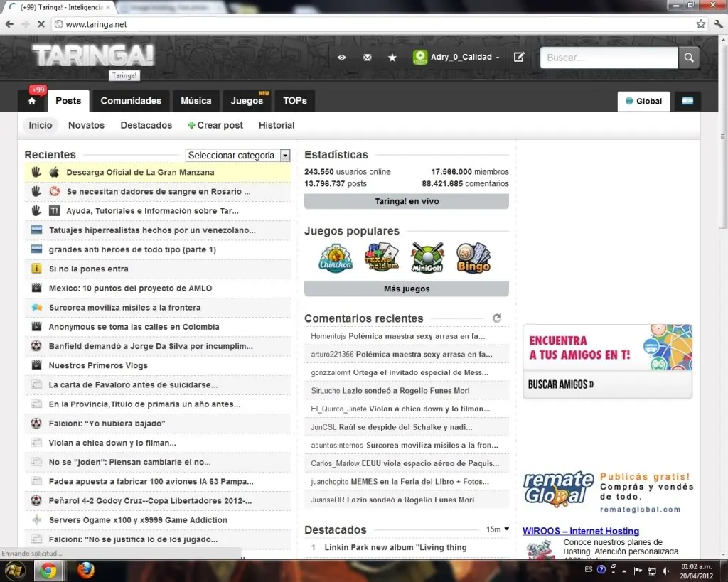Switch to TOPs tab

tap(295, 101)
